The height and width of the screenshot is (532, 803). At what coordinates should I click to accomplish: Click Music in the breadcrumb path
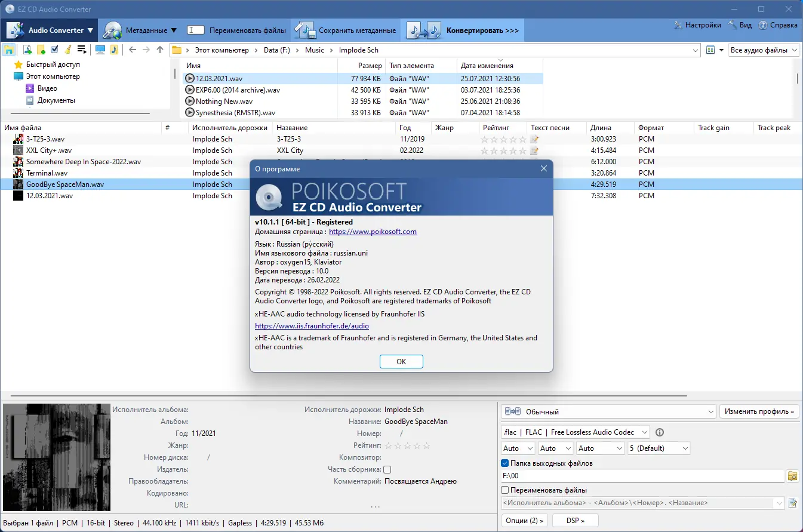[x=315, y=50]
